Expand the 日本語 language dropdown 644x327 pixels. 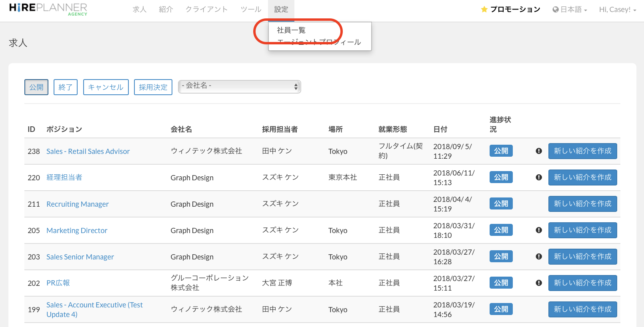[x=570, y=10]
